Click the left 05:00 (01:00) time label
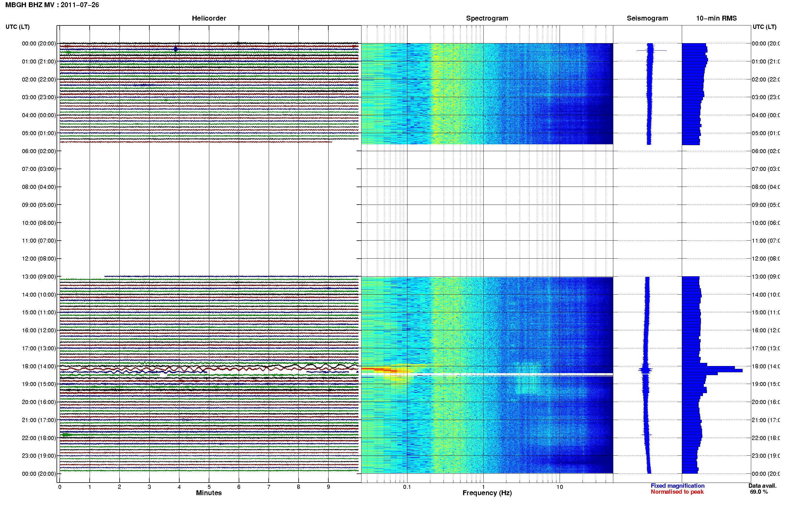Screen dimensions: 812x508 pos(39,133)
